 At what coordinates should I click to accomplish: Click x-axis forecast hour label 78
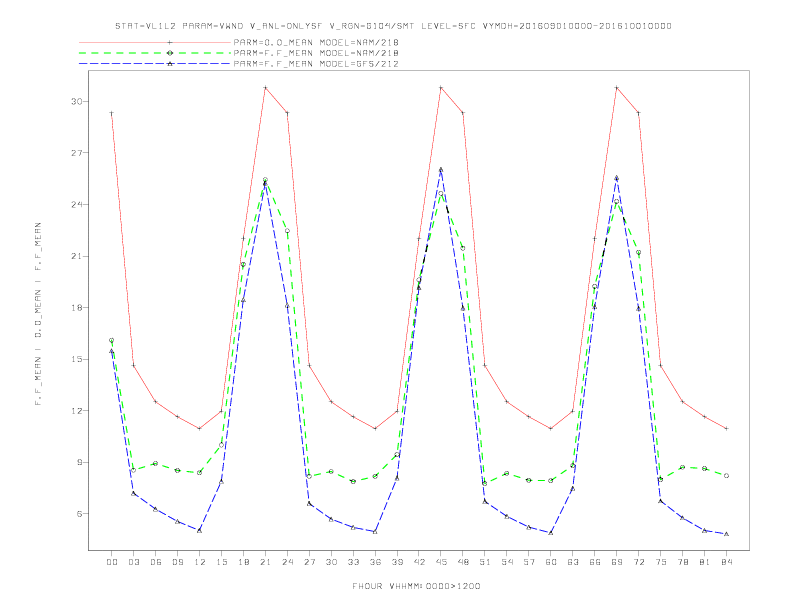[683, 562]
